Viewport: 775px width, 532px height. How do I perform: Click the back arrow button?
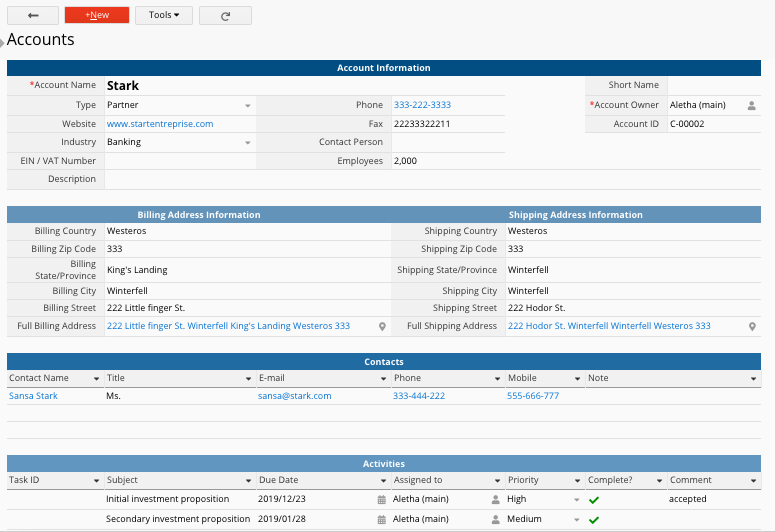(33, 15)
